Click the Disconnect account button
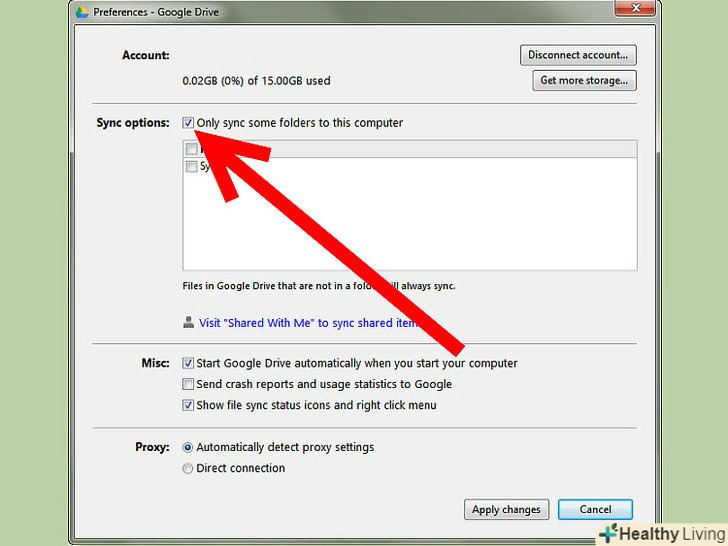Image resolution: width=728 pixels, height=546 pixels. point(578,55)
